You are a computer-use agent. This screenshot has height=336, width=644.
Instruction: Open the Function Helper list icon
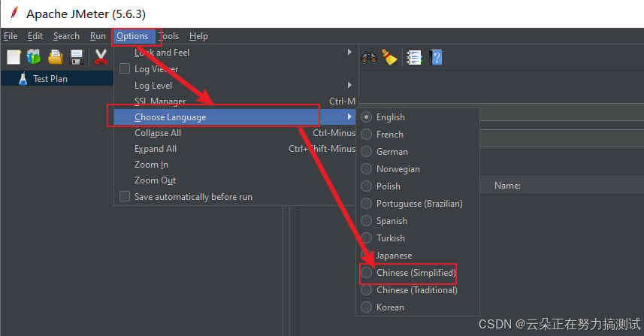(414, 58)
